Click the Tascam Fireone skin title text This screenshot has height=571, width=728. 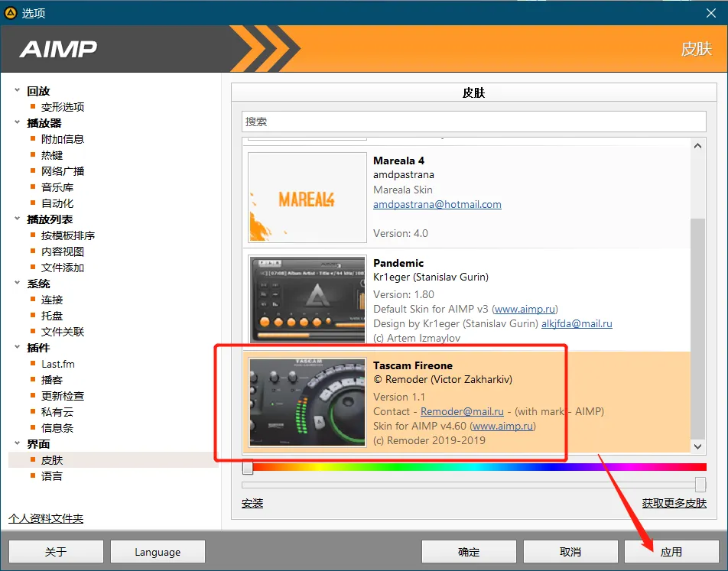(x=413, y=365)
